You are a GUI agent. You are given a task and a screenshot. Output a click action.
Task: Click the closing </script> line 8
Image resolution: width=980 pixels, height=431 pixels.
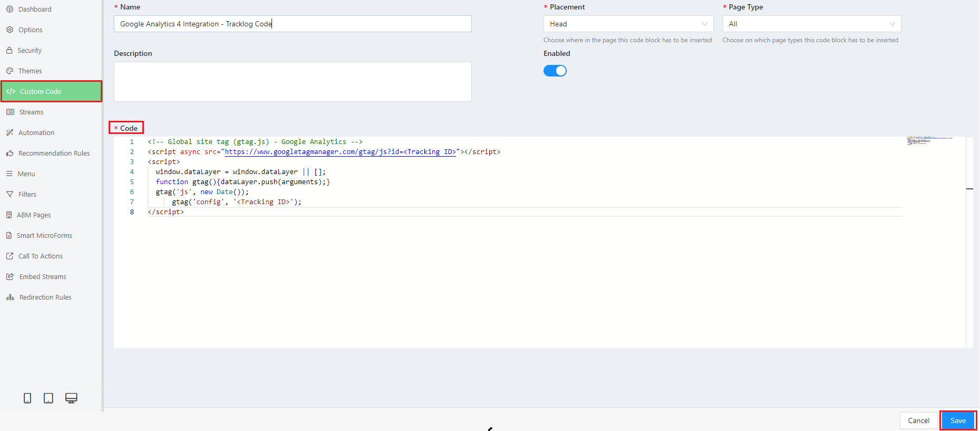[166, 212]
